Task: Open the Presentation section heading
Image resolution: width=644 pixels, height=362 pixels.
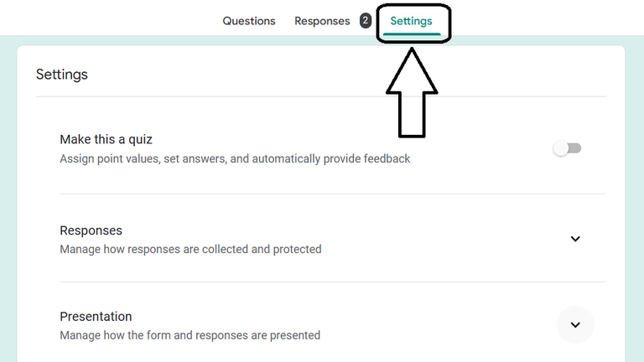Action: pyautogui.click(x=96, y=317)
